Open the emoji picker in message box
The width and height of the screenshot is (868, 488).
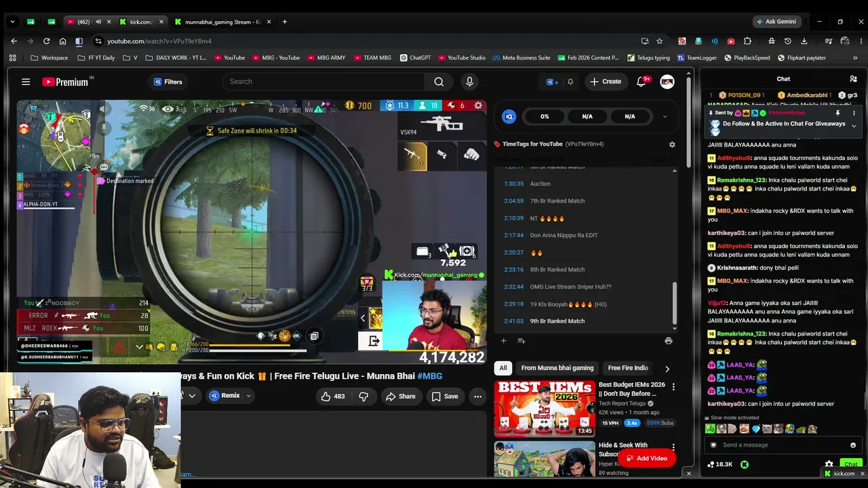pyautogui.click(x=853, y=445)
